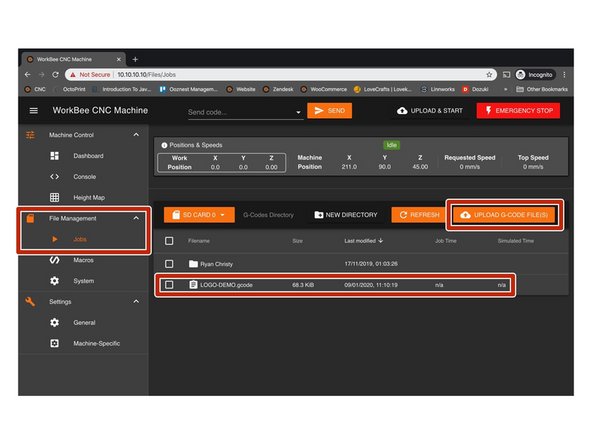Click the Console code brackets icon
This screenshot has height=444, width=592.
pos(54,176)
